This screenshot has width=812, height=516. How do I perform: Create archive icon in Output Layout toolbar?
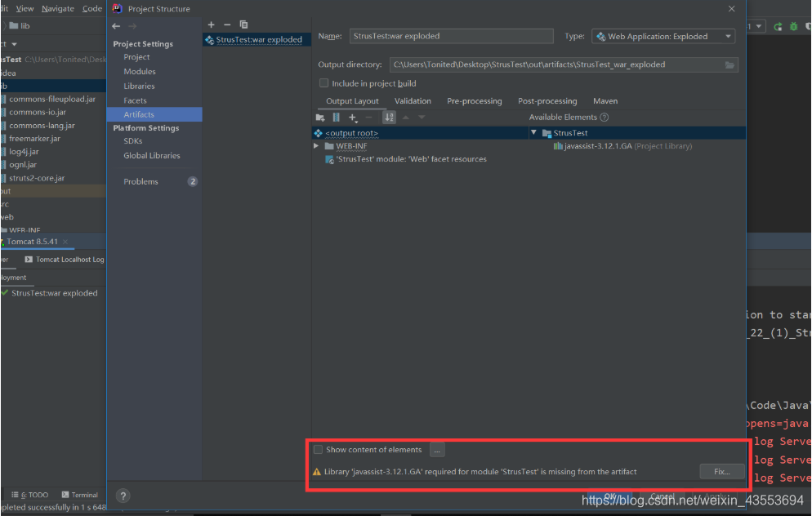coord(336,118)
